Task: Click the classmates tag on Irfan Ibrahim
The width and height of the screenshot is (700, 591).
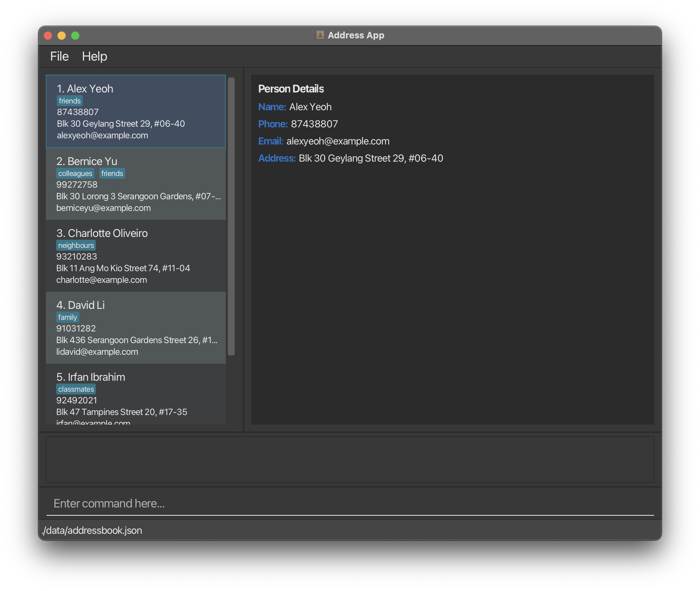Action: 76,389
